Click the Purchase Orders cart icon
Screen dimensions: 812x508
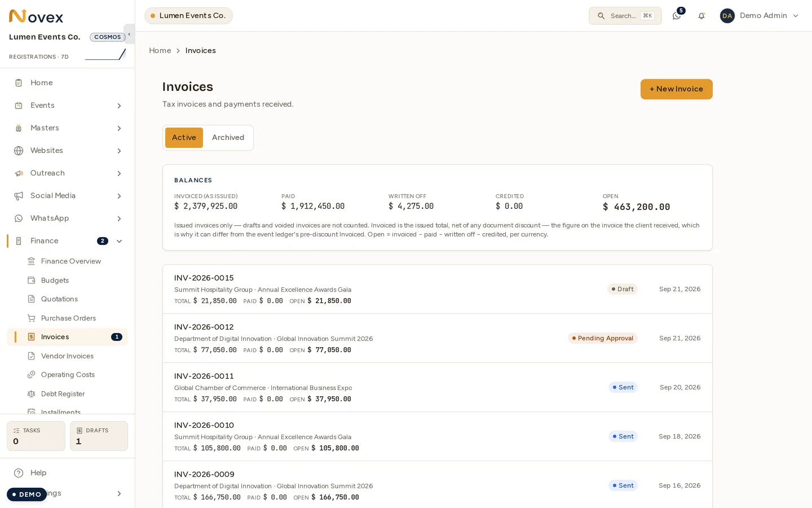pos(32,318)
